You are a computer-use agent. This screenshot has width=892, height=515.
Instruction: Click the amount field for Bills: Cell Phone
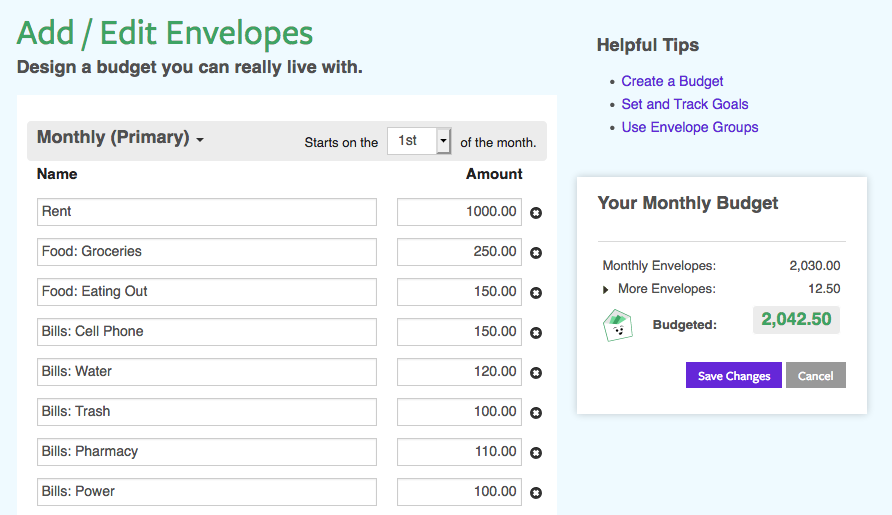pos(459,332)
